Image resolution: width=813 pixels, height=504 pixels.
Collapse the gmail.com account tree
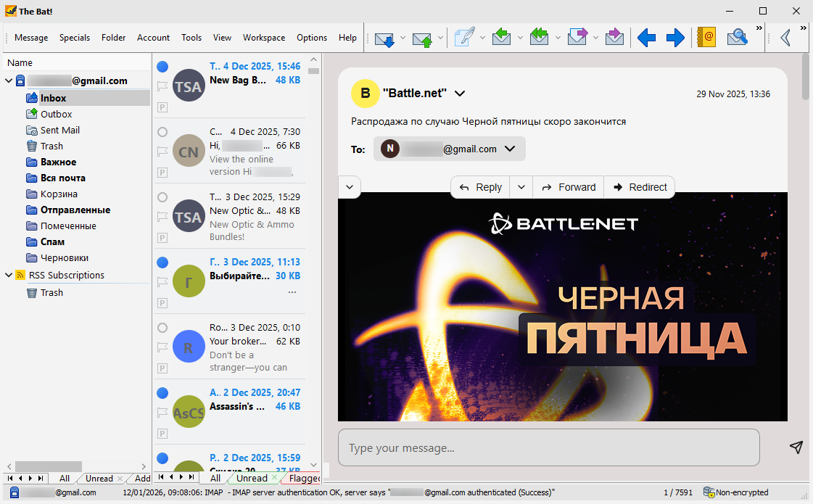pyautogui.click(x=8, y=80)
